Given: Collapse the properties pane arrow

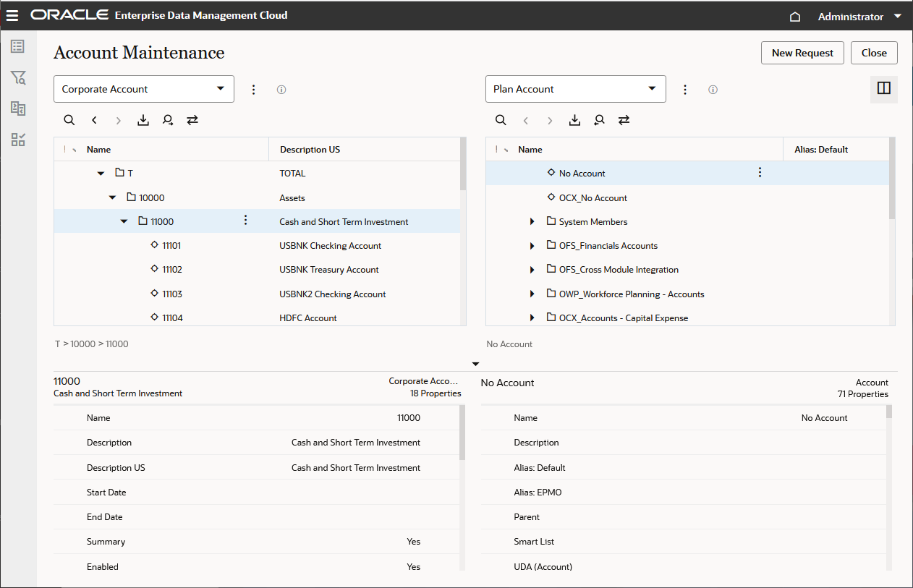Looking at the screenshot, I should pyautogui.click(x=475, y=364).
